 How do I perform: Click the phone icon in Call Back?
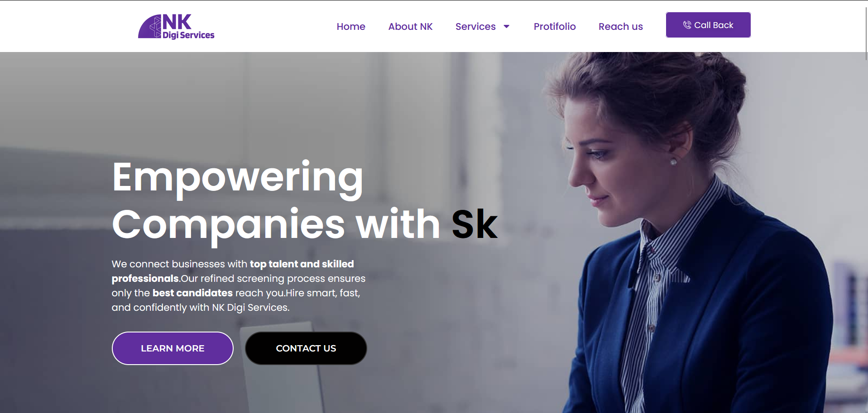click(x=687, y=25)
